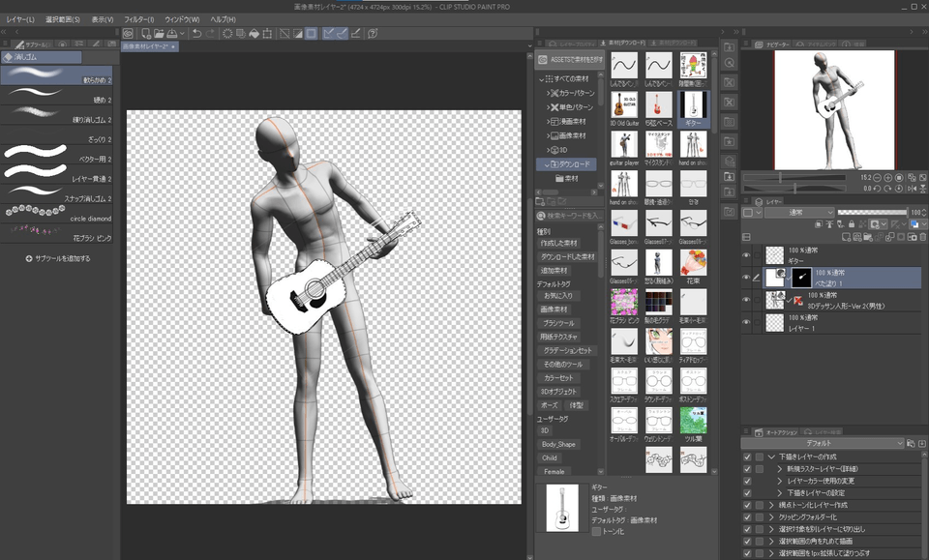Open the レイヤー(L) menu
Viewport: 929px width, 560px height.
[x=20, y=19]
